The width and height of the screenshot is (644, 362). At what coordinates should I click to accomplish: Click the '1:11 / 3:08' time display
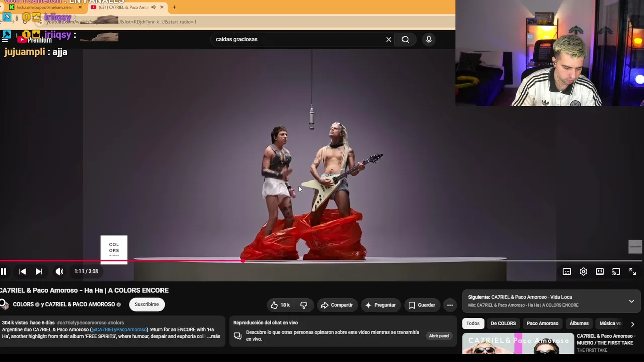(86, 271)
